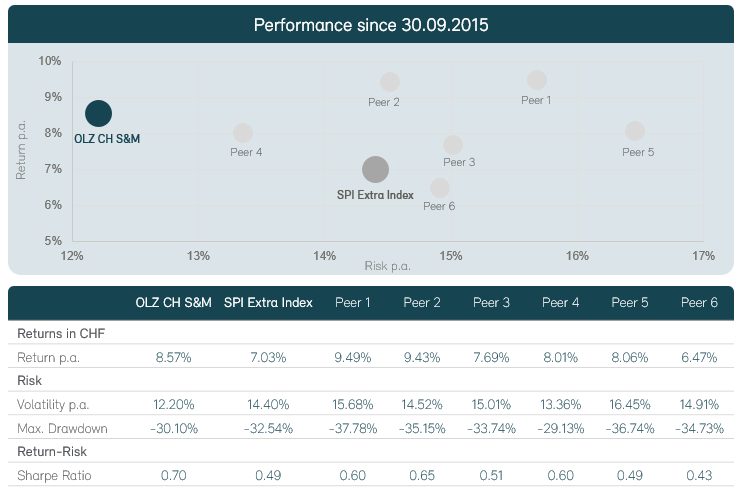Select the Peer 2 chart marker
Viewport: 743px width, 496px height.
(x=390, y=82)
